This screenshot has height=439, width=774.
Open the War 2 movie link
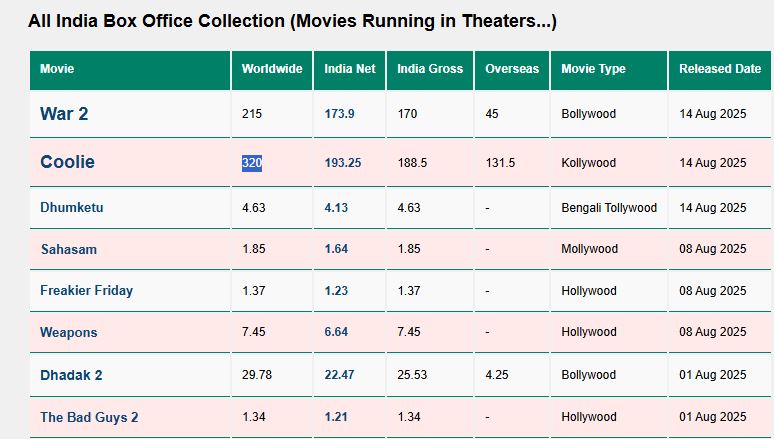(x=64, y=114)
